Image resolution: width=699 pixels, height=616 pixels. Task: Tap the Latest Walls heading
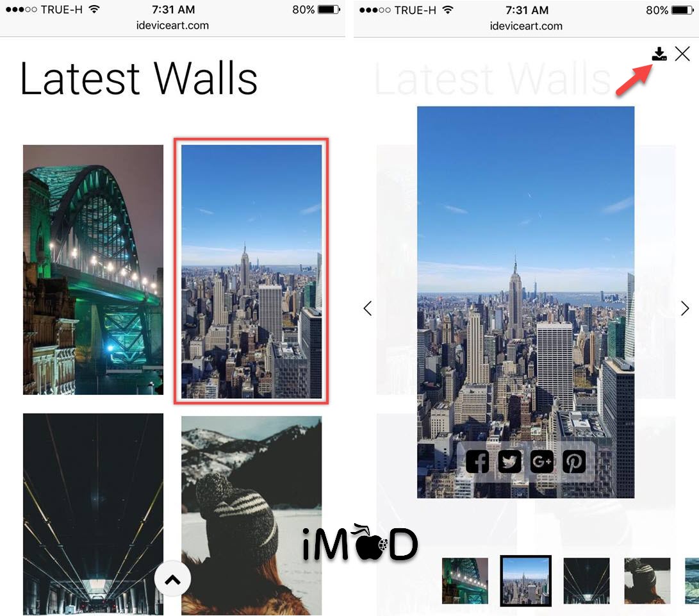point(139,79)
